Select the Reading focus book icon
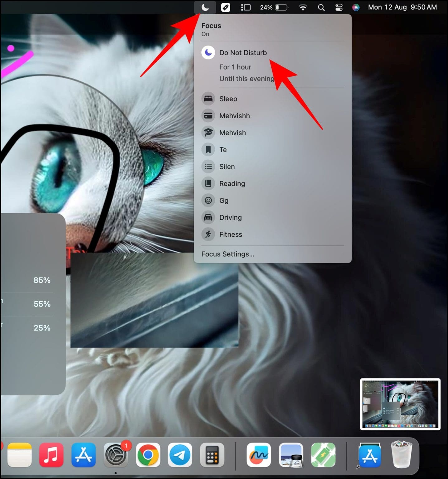The width and height of the screenshot is (448, 479). (208, 183)
